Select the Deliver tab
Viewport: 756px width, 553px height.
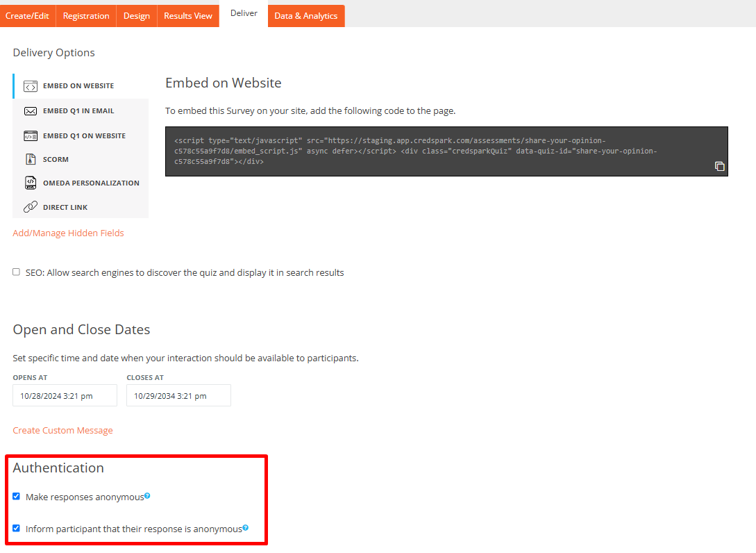(244, 13)
